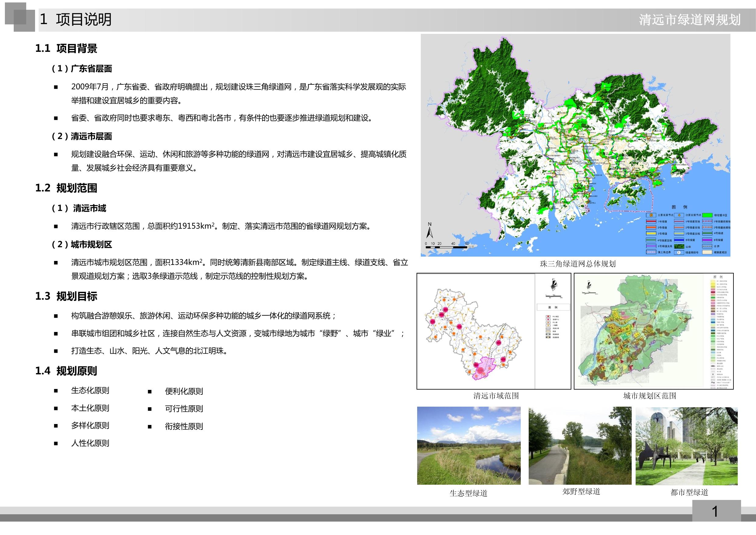Click the 生态化原则 bullet item
This screenshot has height=535, width=756.
pos(90,391)
